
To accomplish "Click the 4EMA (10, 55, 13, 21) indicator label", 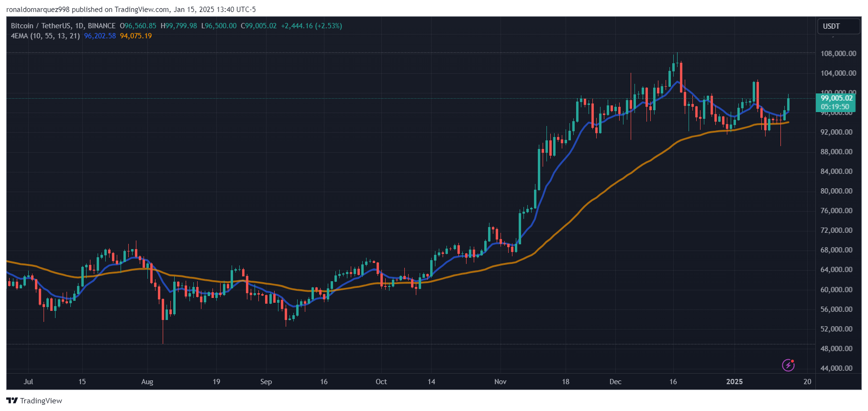I will coord(45,36).
